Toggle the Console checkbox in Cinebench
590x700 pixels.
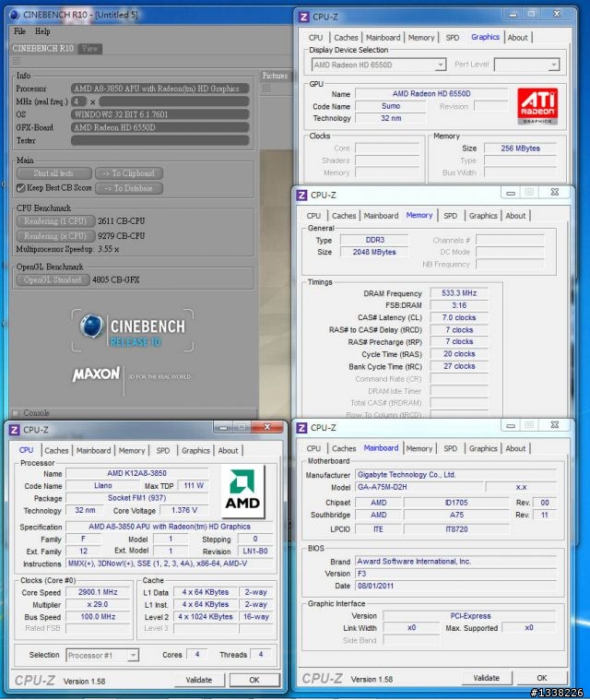(16, 413)
